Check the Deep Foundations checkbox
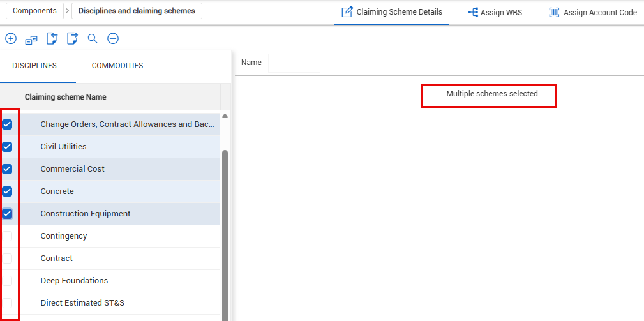 (x=8, y=281)
